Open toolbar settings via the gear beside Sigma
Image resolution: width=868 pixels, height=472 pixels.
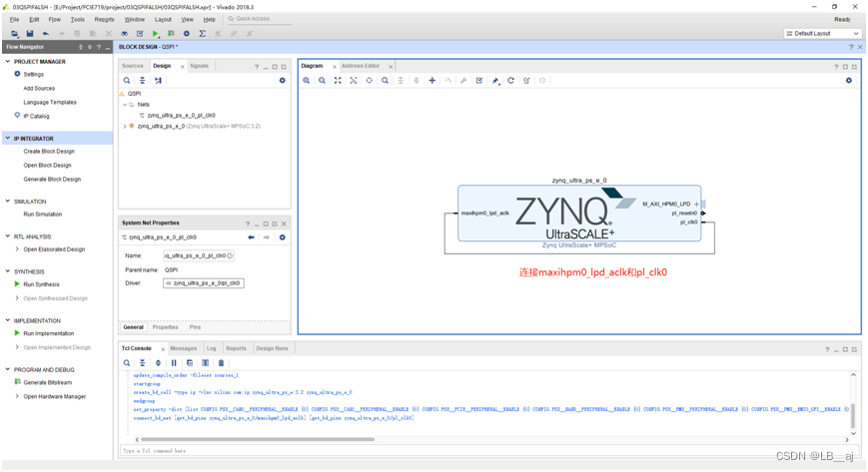tap(187, 34)
